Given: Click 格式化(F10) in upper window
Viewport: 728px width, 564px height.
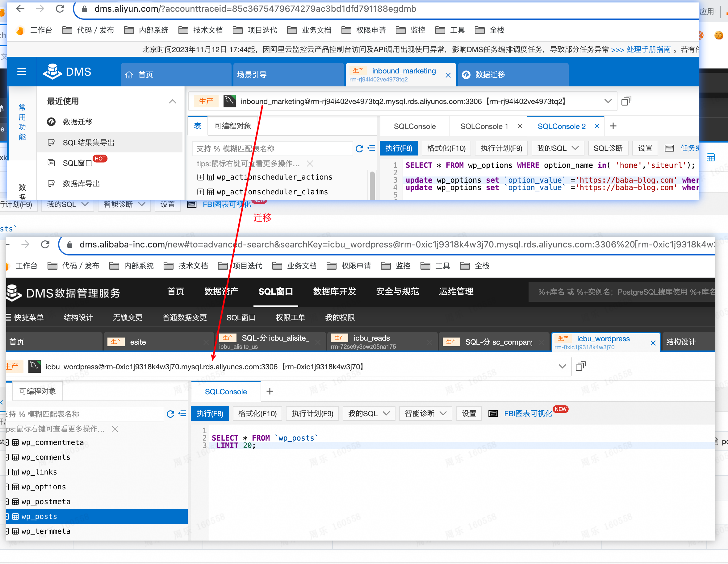Looking at the screenshot, I should [x=446, y=148].
